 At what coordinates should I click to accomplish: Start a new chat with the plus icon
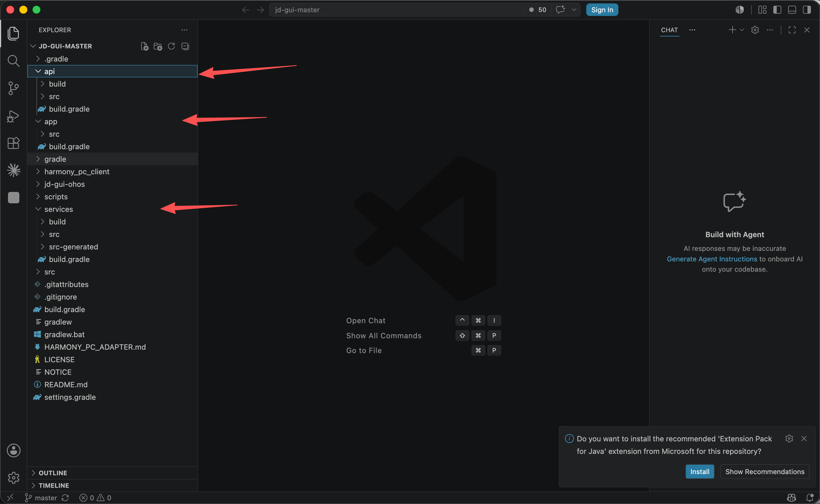coord(732,30)
